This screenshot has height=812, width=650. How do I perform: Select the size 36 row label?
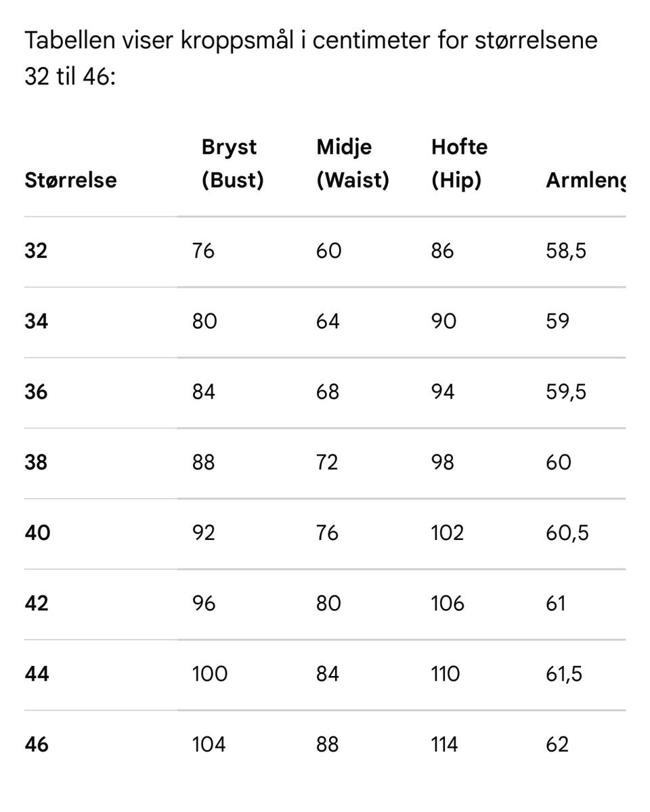36,392
